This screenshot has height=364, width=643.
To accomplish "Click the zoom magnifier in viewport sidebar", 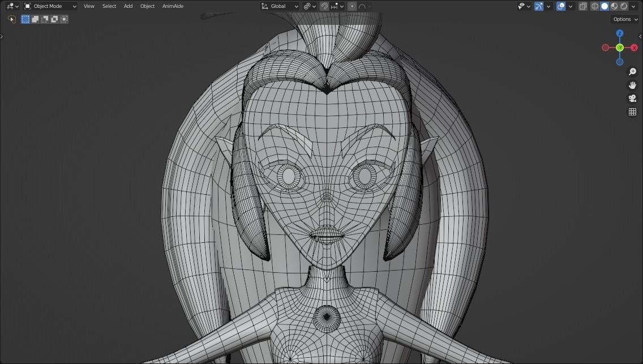I will click(632, 71).
